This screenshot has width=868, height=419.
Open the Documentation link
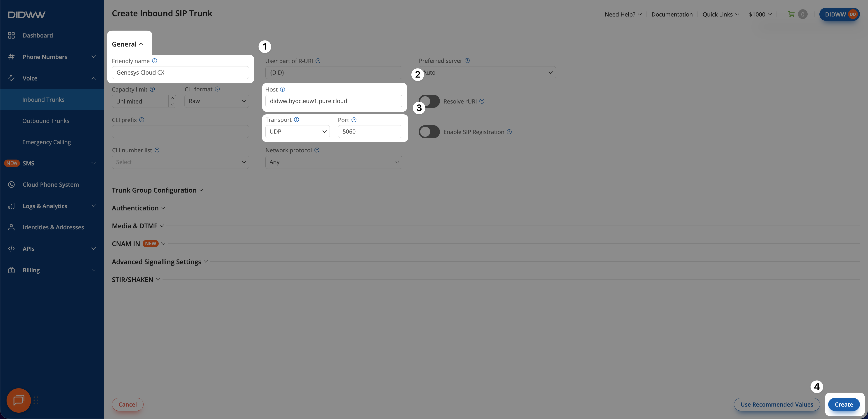672,14
